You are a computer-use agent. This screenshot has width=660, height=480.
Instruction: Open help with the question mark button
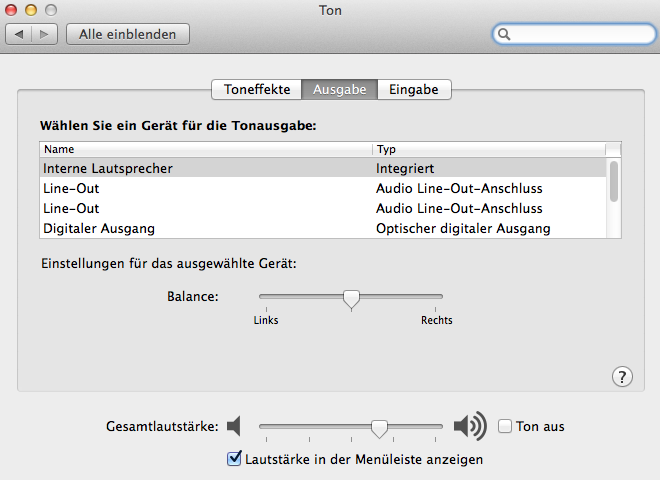click(622, 376)
